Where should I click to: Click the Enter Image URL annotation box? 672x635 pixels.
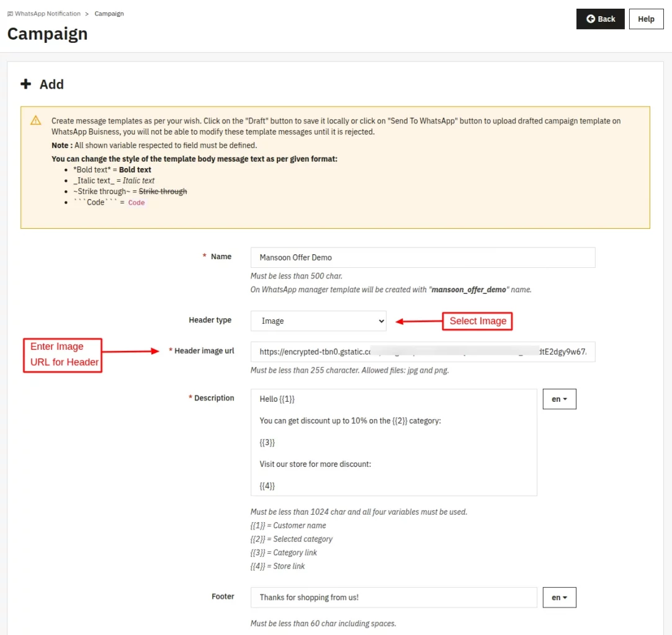tap(62, 355)
